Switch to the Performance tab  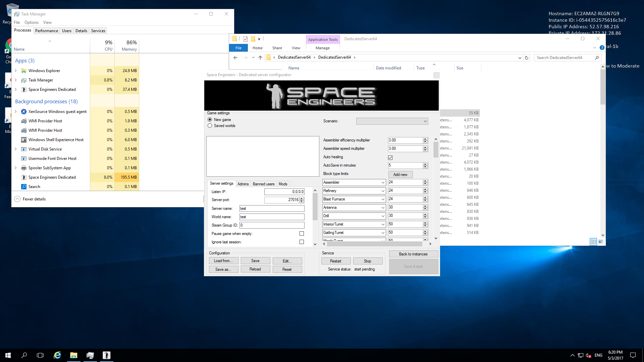coord(47,31)
